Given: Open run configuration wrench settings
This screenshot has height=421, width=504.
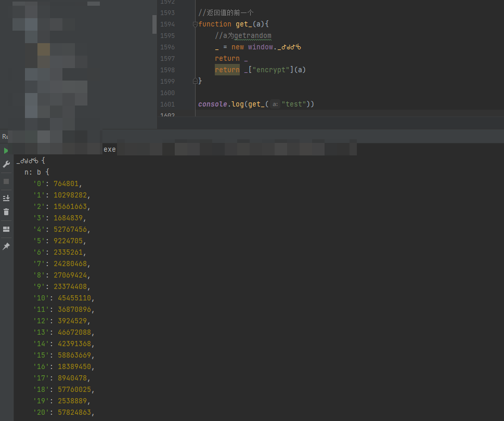Looking at the screenshot, I should [x=6, y=164].
